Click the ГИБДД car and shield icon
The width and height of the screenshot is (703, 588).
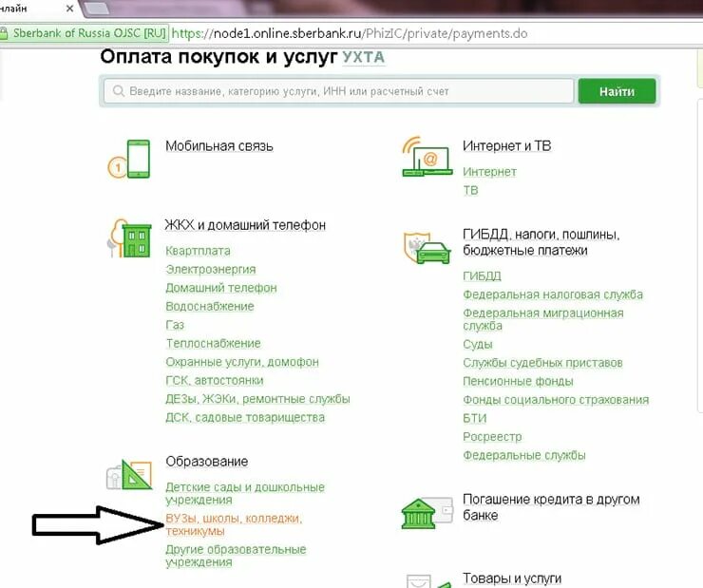[427, 248]
